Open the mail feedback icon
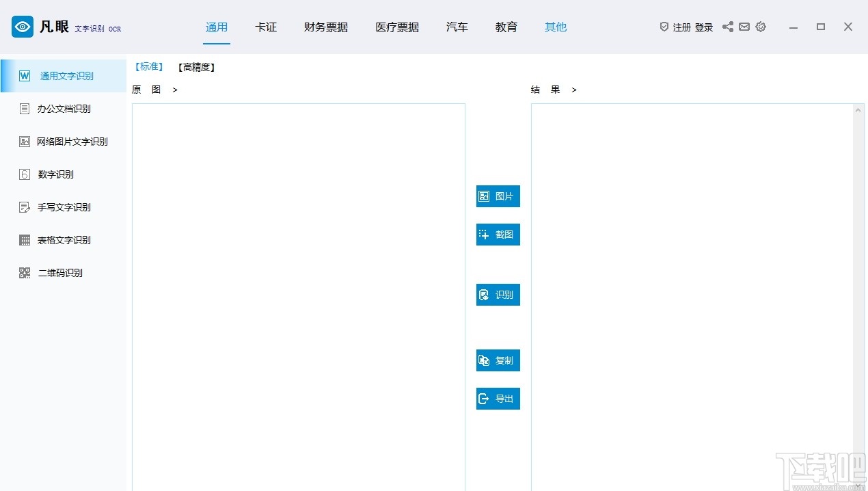The width and height of the screenshot is (868, 491). tap(744, 27)
